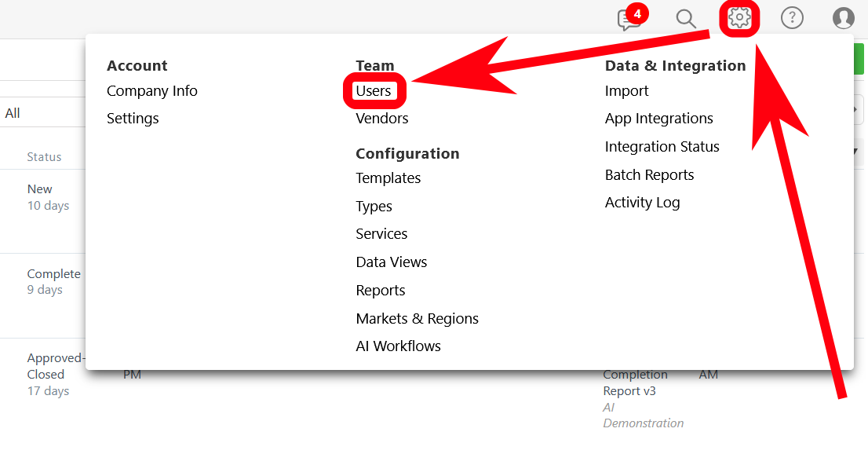
Task: Open Batch Reports
Action: 649,175
